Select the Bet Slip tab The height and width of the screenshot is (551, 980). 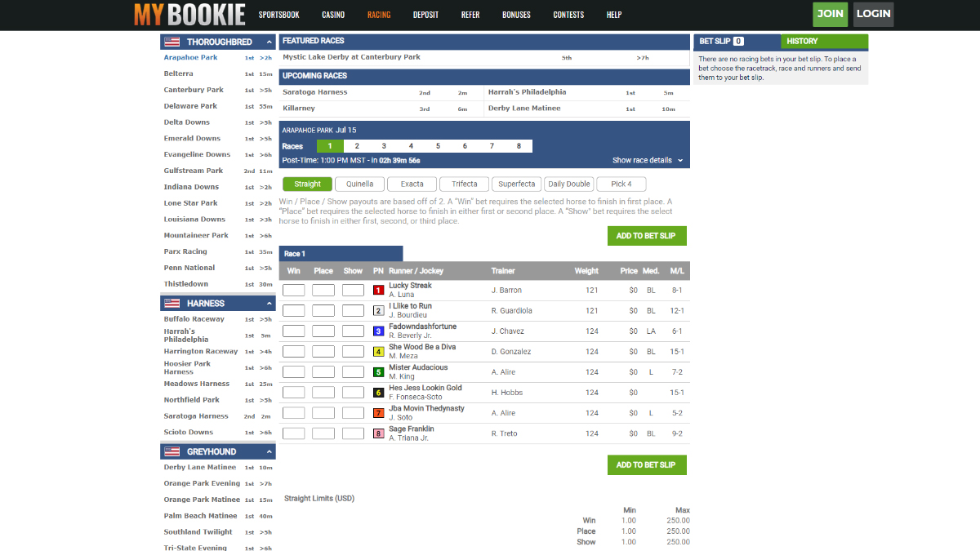pos(737,42)
